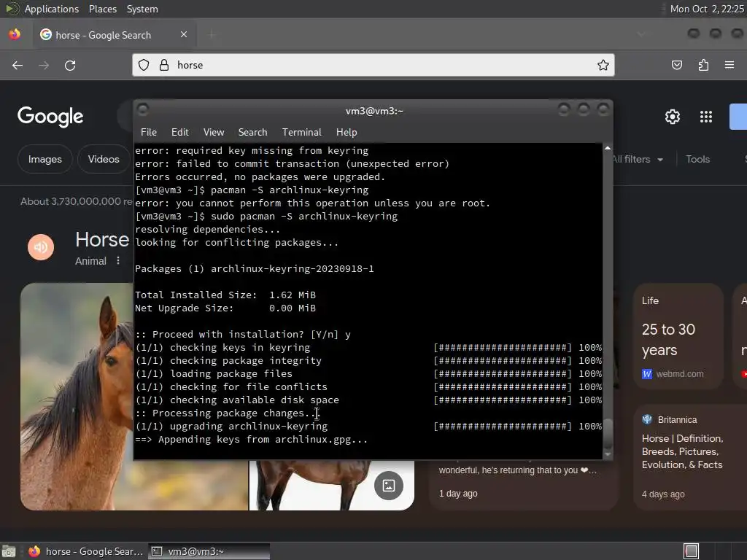Click the forward navigation arrow in Firefox
The image size is (747, 560).
tap(44, 65)
